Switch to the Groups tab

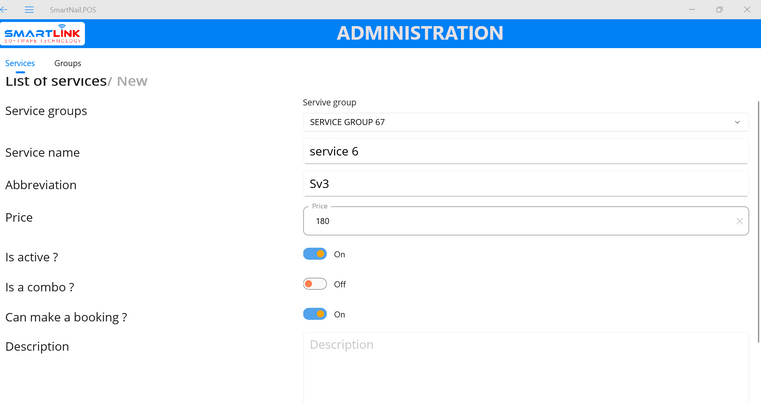[x=68, y=63]
